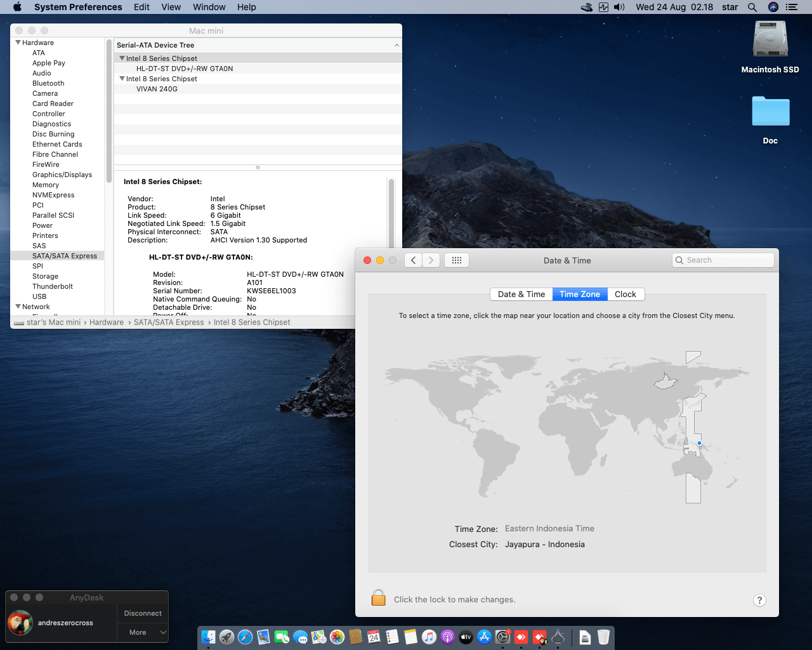812x650 pixels.
Task: Select Graphics/Displays in the hardware list
Action: coord(62,175)
